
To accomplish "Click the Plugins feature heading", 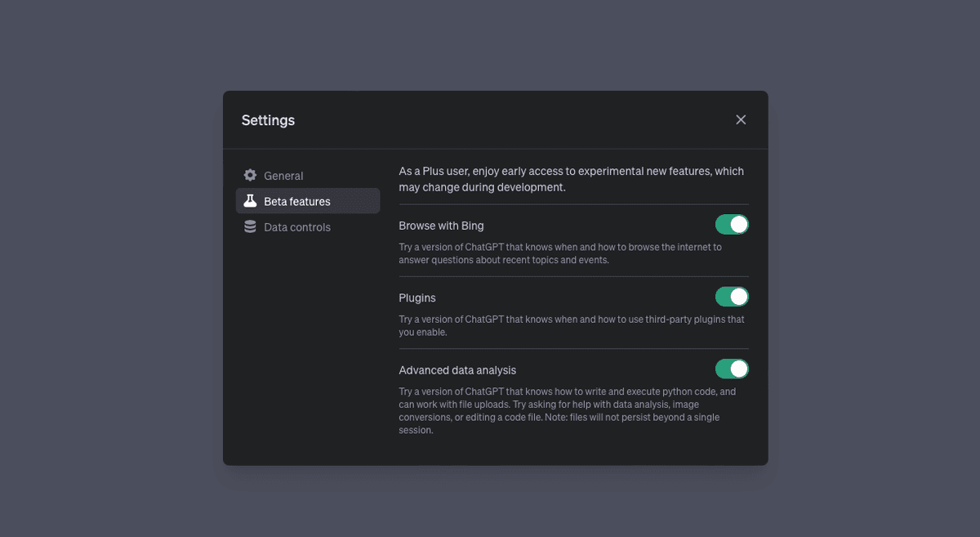I will [x=417, y=298].
